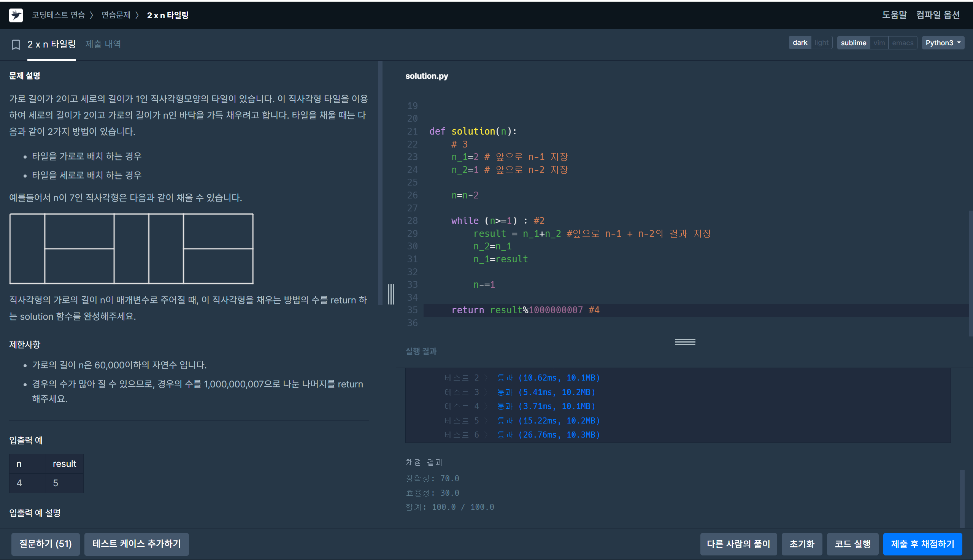The height and width of the screenshot is (560, 973).
Task: Click 코드 실행 run button
Action: coord(852,544)
